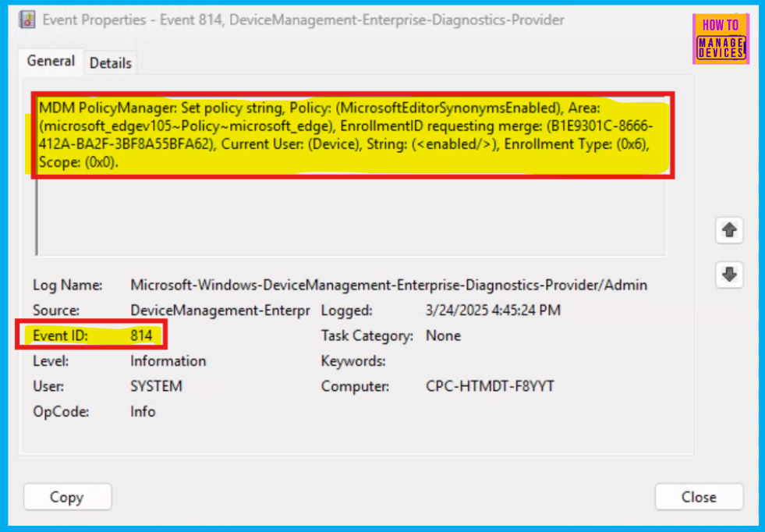765x532 pixels.
Task: Click the User value SYSTEM
Action: click(x=156, y=387)
